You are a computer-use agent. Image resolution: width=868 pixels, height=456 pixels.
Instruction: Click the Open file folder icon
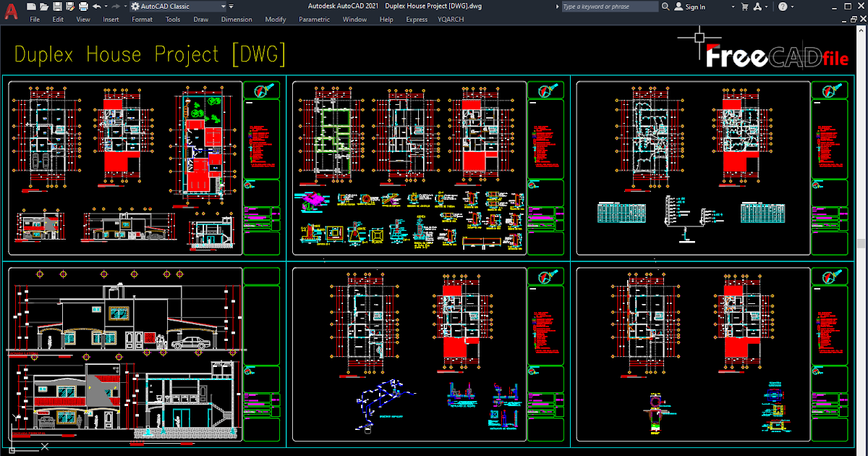pyautogui.click(x=45, y=7)
